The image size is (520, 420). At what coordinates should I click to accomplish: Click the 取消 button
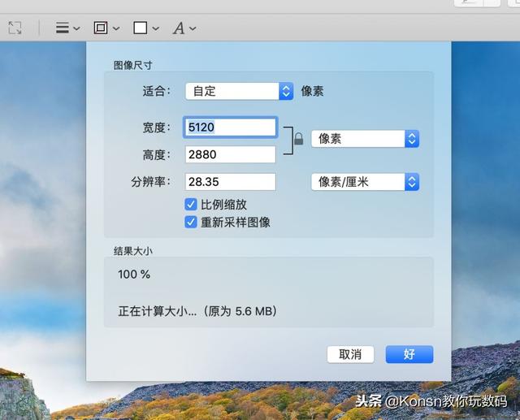[x=350, y=354]
